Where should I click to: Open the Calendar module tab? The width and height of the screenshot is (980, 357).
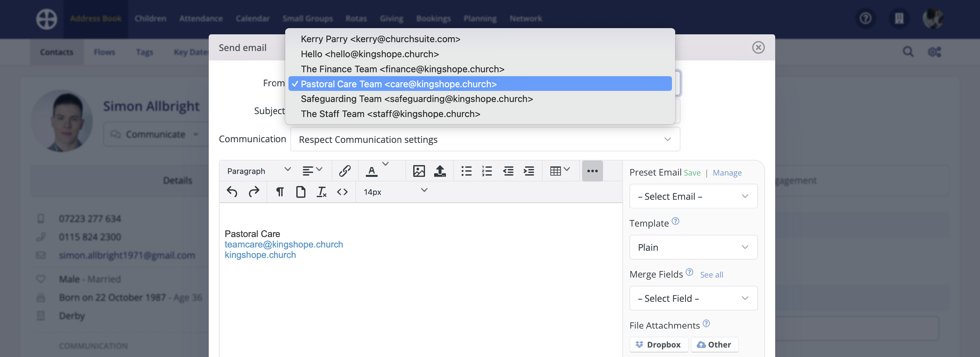[253, 18]
